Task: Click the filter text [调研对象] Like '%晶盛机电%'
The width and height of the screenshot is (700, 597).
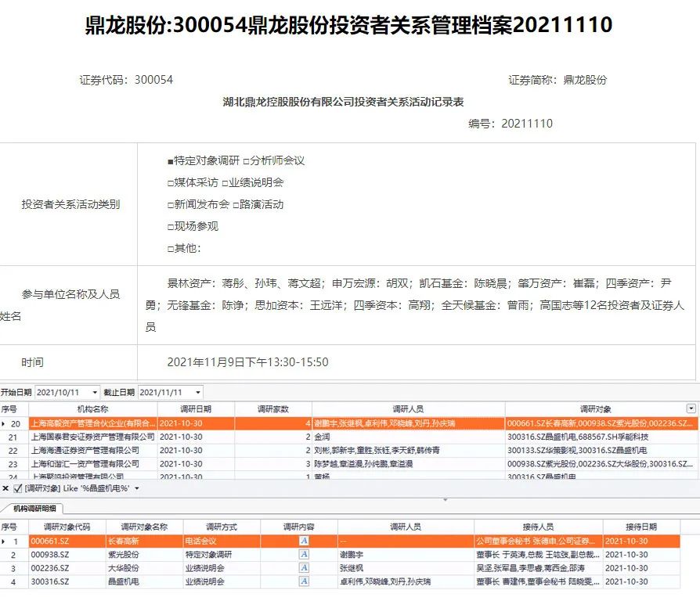Action: (77, 488)
